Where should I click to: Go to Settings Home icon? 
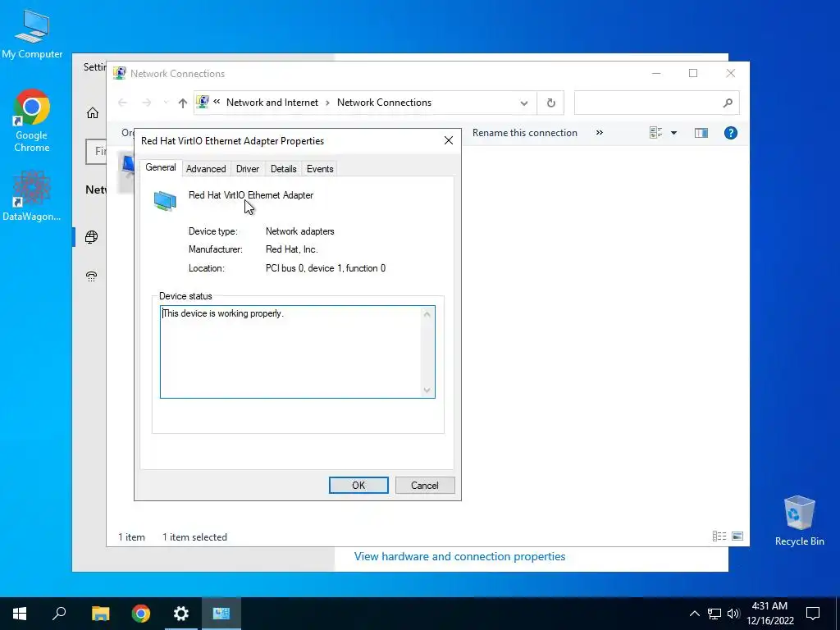(x=93, y=112)
